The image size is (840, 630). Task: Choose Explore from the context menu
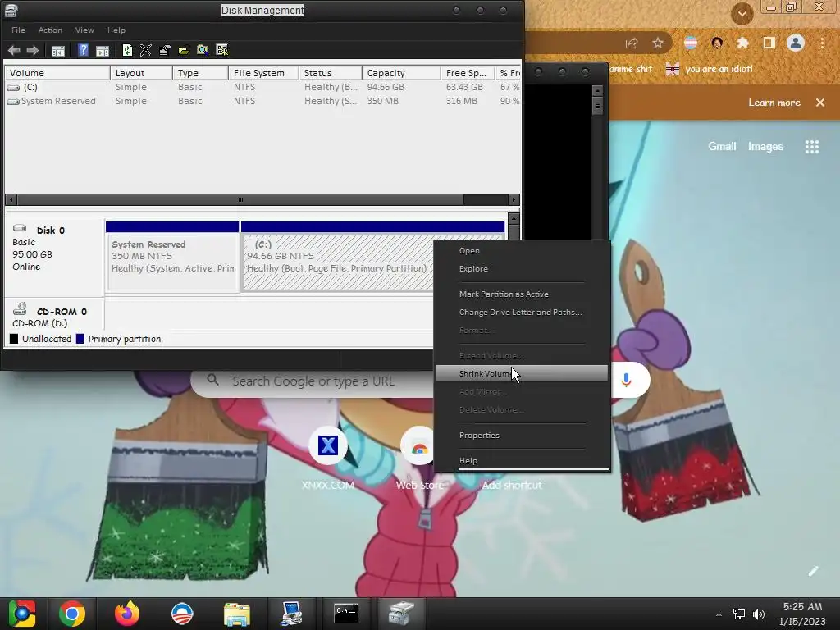point(522,269)
